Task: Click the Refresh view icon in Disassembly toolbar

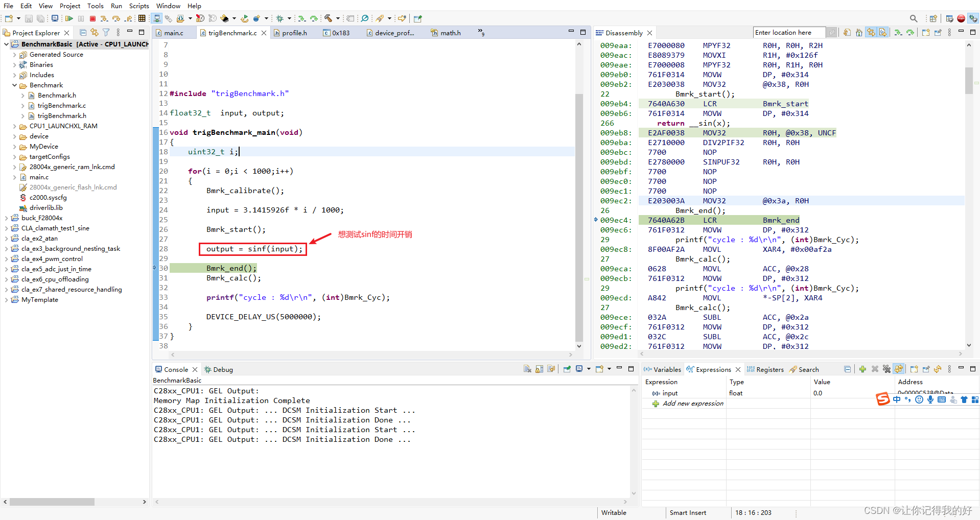Action: pyautogui.click(x=847, y=33)
